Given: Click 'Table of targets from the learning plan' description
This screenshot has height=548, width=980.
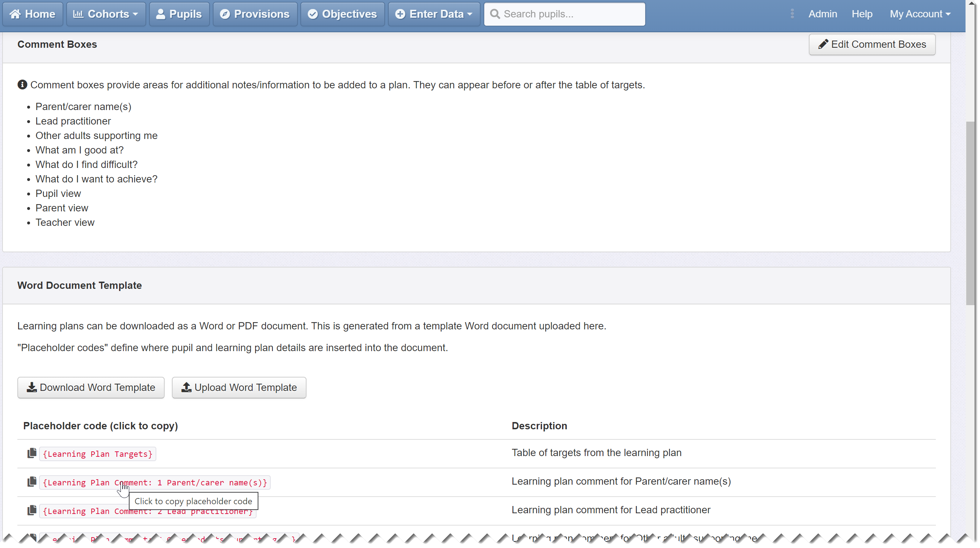Looking at the screenshot, I should pyautogui.click(x=596, y=452).
